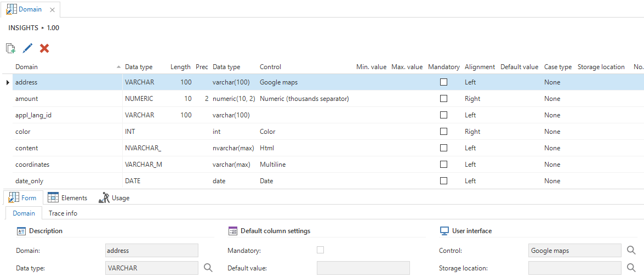The image size is (644, 277).
Task: Toggle Mandatory checkbox in the amount row
Action: pos(443,99)
